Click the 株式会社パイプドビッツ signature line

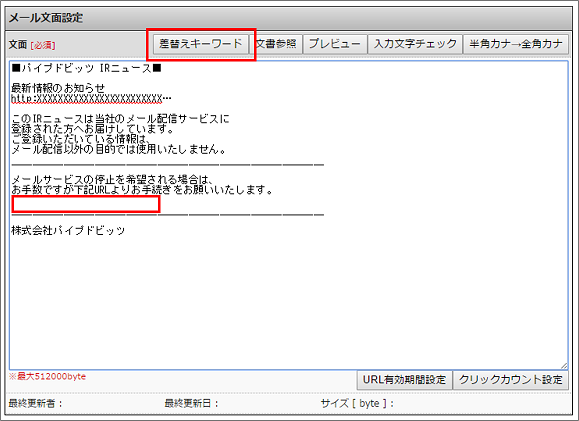(68, 230)
